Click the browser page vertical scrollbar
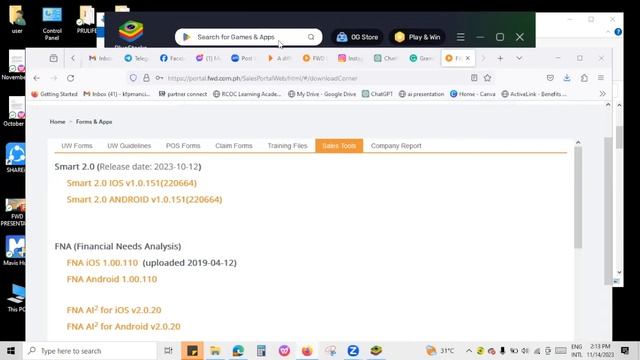The image size is (640, 360). point(608,210)
